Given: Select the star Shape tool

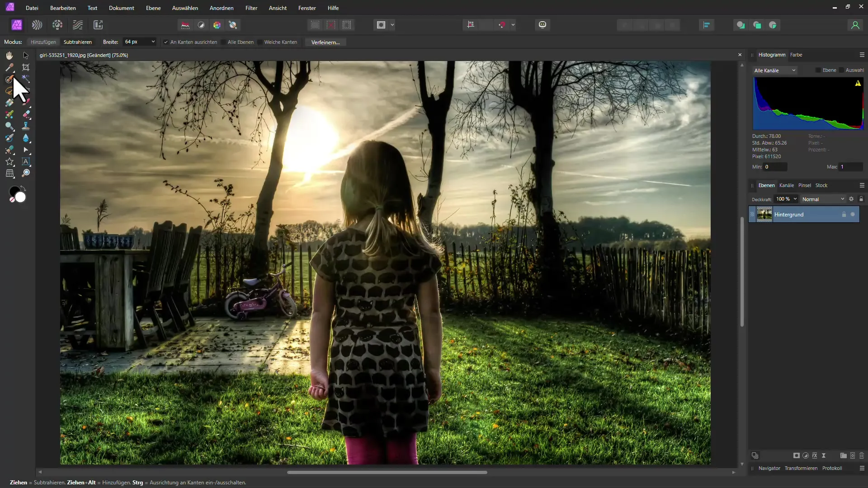Looking at the screenshot, I should 9,161.
